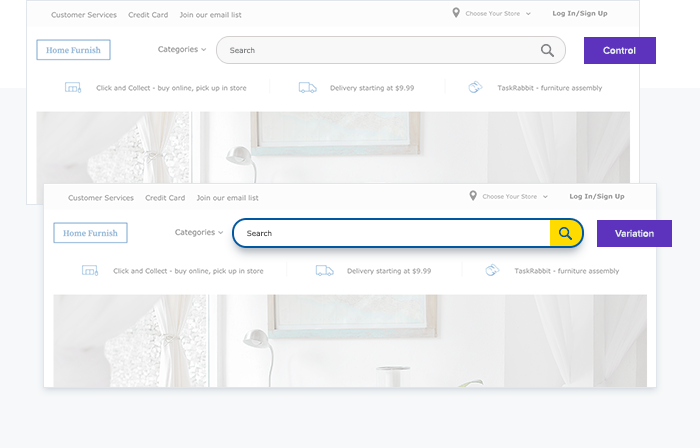Open Choose Your Store dropdown in Variation

point(514,197)
